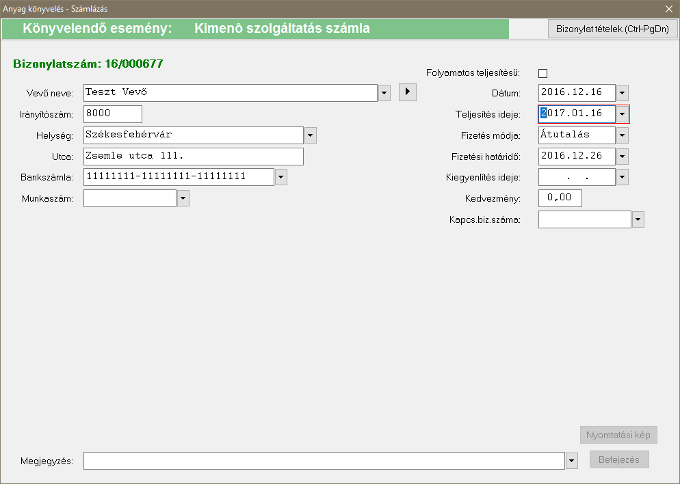Click the arrow button beside Vevő neve
This screenshot has width=680, height=484.
pyautogui.click(x=407, y=92)
